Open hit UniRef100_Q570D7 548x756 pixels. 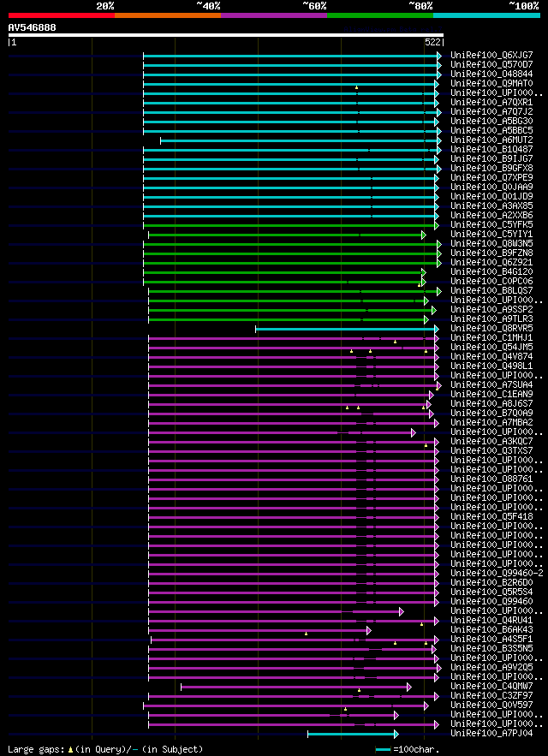click(x=491, y=64)
